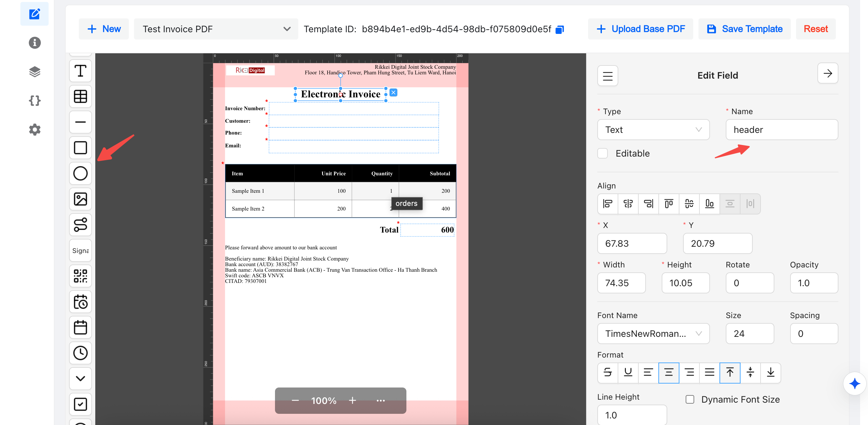Image resolution: width=868 pixels, height=425 pixels.
Task: Align selected field to left edge
Action: (607, 203)
